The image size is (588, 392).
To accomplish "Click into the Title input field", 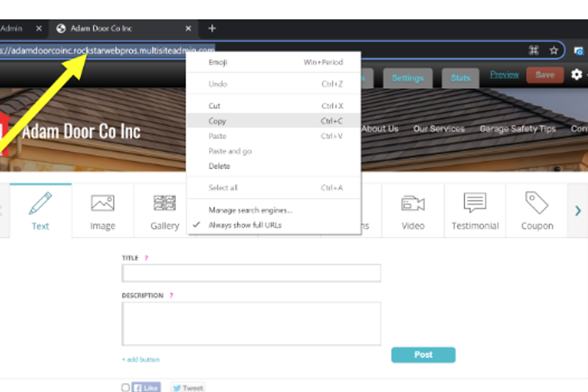I will point(251,273).
